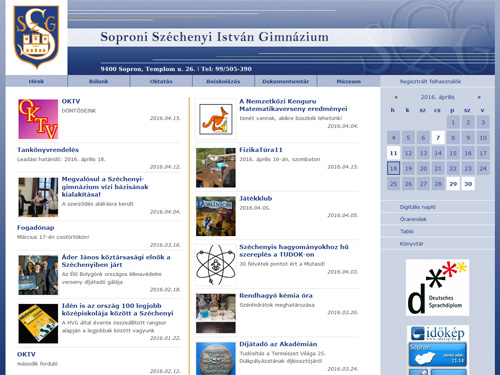Open the Tabló link
Viewport: 500px width, 375px height.
[407, 231]
